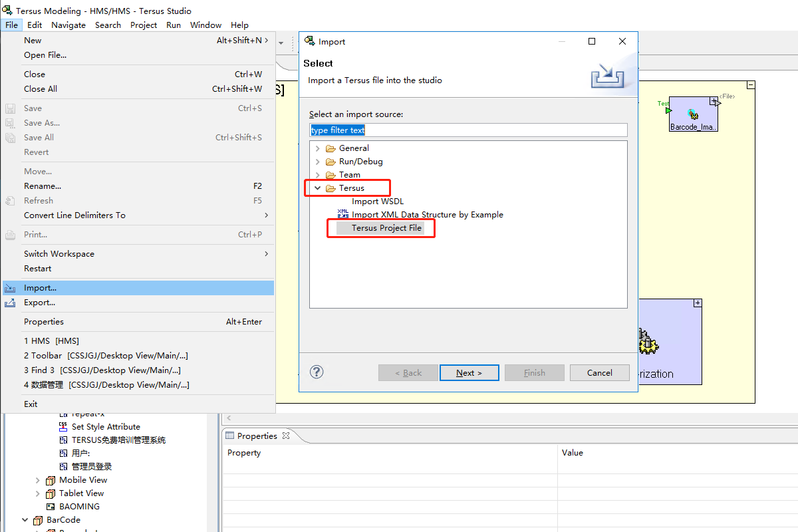The image size is (798, 532).
Task: Expand the General import category
Action: (317, 148)
